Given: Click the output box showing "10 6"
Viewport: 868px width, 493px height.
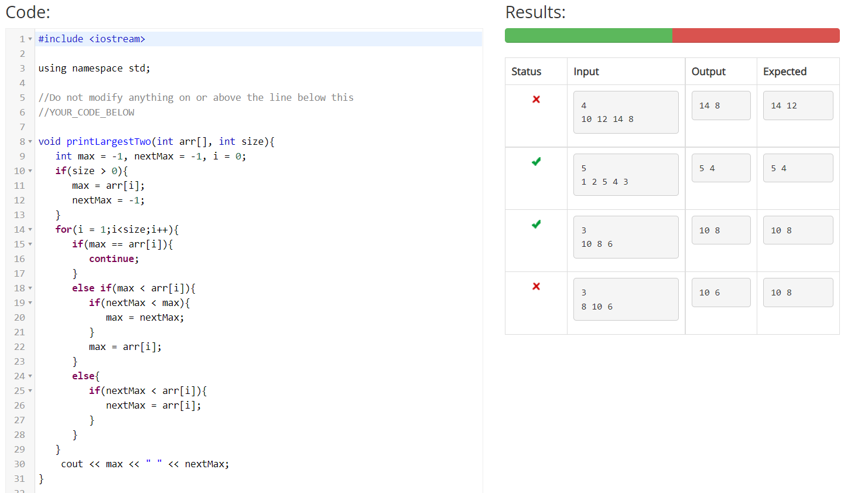Looking at the screenshot, I should 721,292.
